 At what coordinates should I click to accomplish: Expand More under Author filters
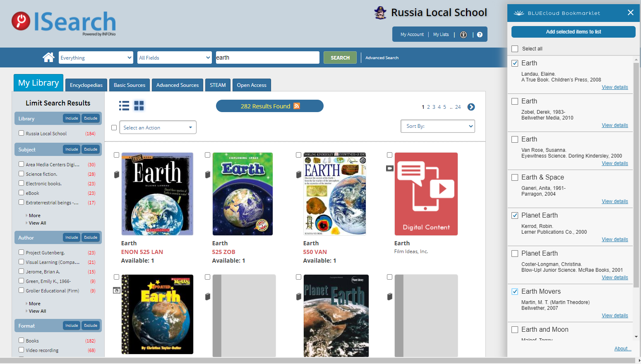pyautogui.click(x=34, y=304)
